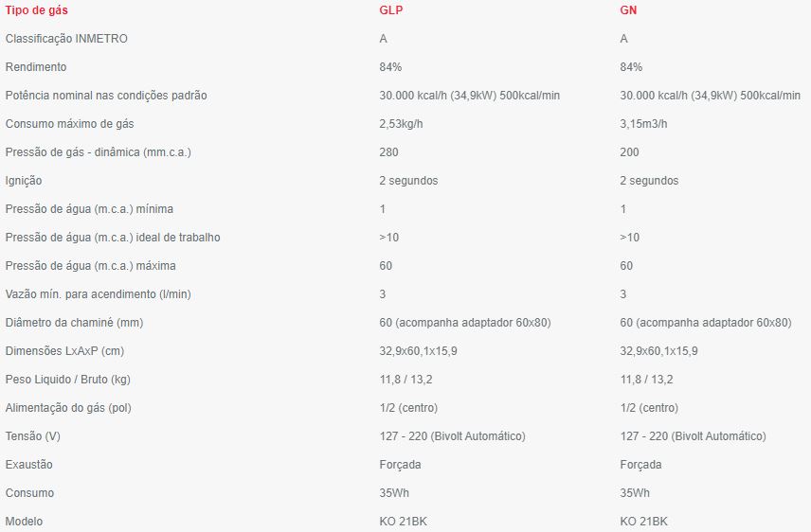This screenshot has height=532, width=811.
Task: Click the 'Modelo' row label
Action: [x=25, y=522]
